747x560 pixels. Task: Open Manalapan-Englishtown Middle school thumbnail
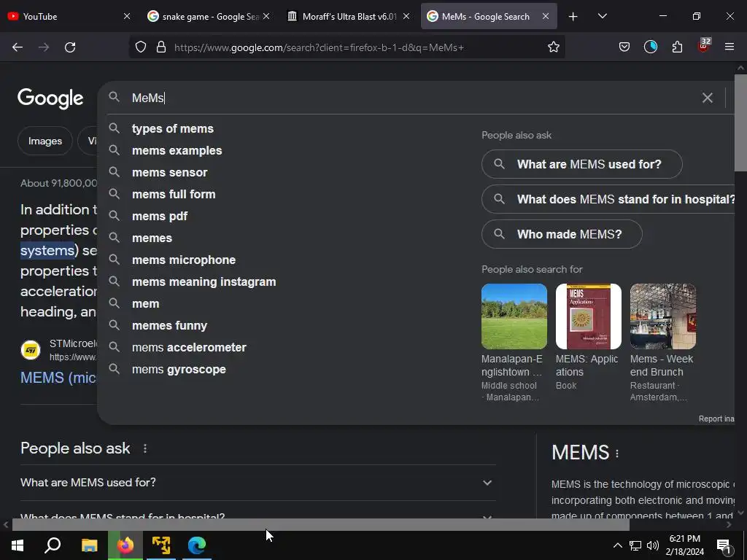click(514, 316)
